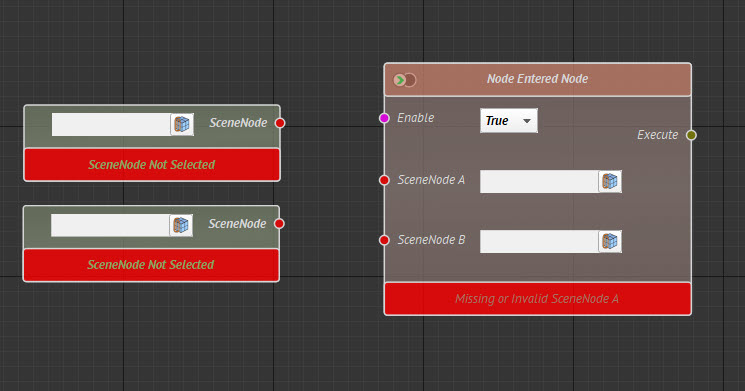Select the Node Entered Node title bar
This screenshot has width=745, height=391.
537,79
